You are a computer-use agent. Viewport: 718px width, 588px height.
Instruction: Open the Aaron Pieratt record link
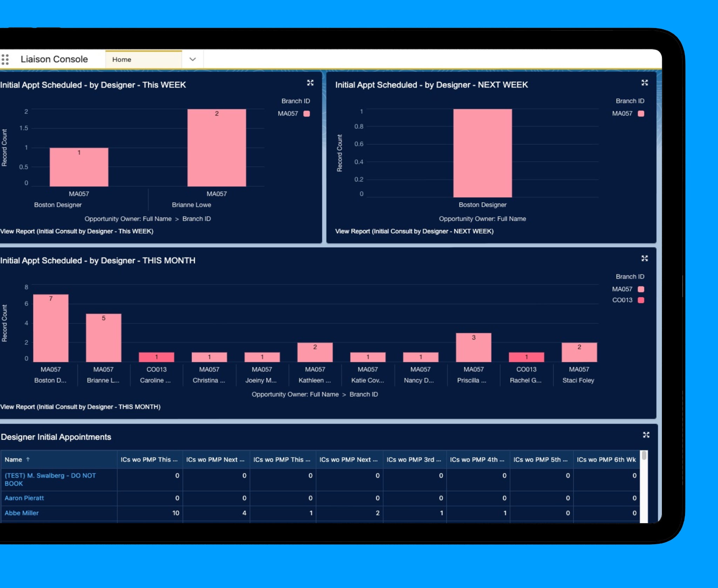[24, 498]
